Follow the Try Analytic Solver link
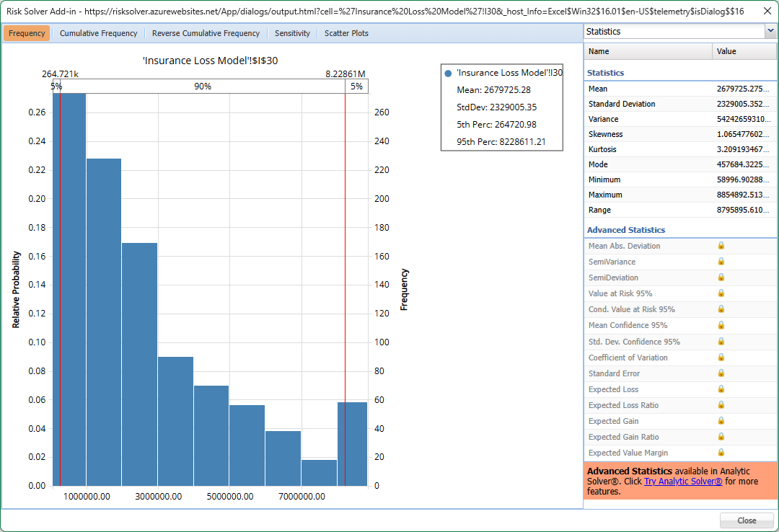Screen dimensions: 779x532 pyautogui.click(x=683, y=481)
